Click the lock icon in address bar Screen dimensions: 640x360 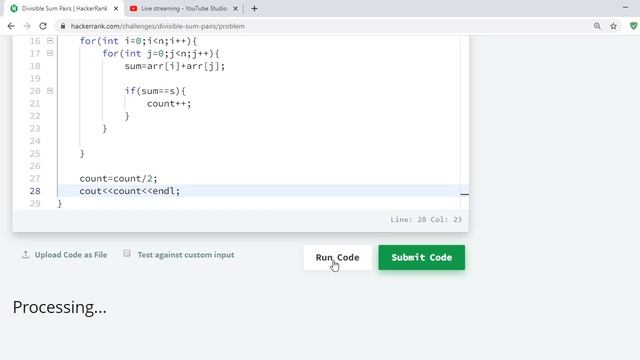click(62, 26)
